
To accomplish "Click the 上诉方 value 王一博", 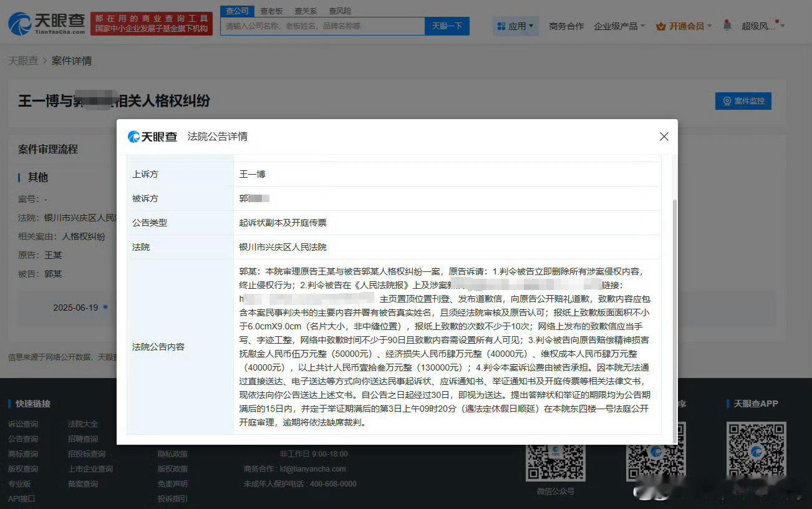I will [253, 175].
